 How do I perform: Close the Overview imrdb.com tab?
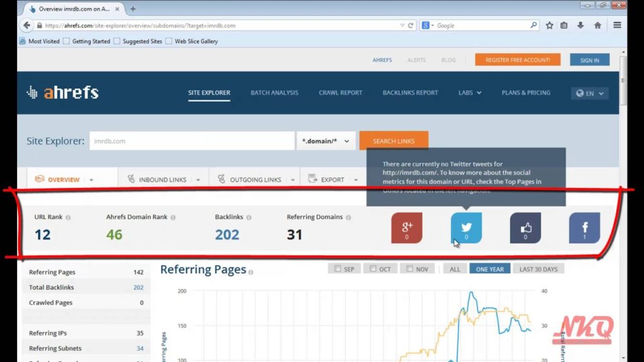point(117,9)
